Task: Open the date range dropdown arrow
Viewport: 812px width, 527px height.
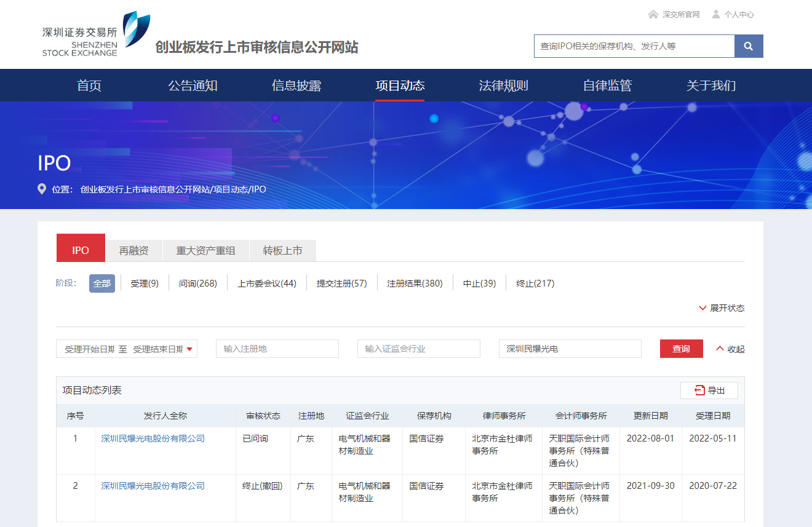Action: point(189,349)
